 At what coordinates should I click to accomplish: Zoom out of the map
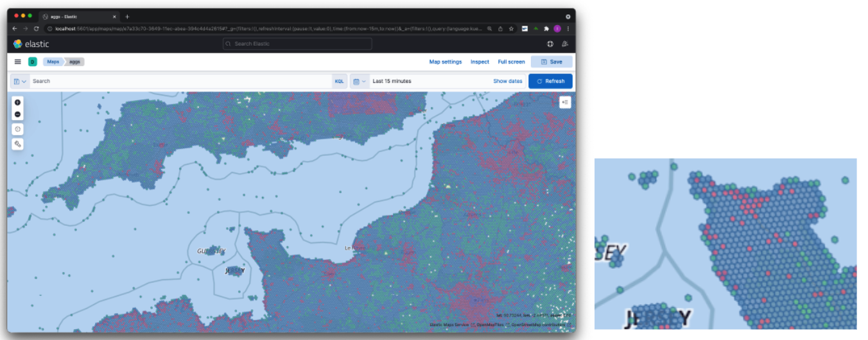point(17,114)
